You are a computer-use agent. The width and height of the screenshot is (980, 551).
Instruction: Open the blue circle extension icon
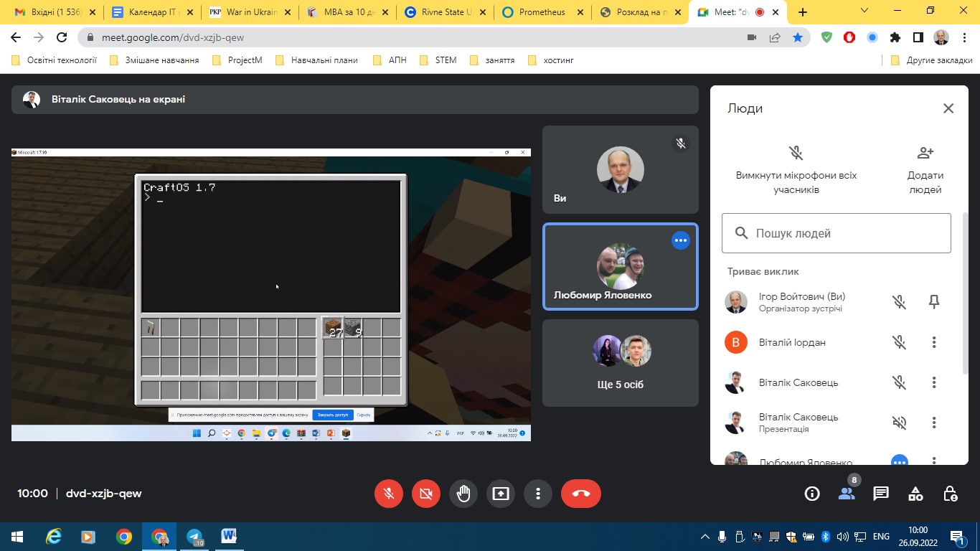tap(872, 37)
